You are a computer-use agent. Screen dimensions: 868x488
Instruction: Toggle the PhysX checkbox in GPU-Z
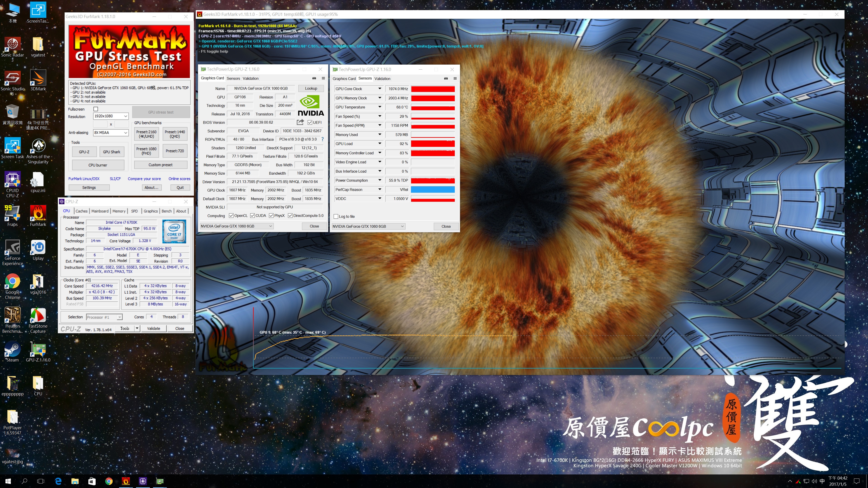271,216
